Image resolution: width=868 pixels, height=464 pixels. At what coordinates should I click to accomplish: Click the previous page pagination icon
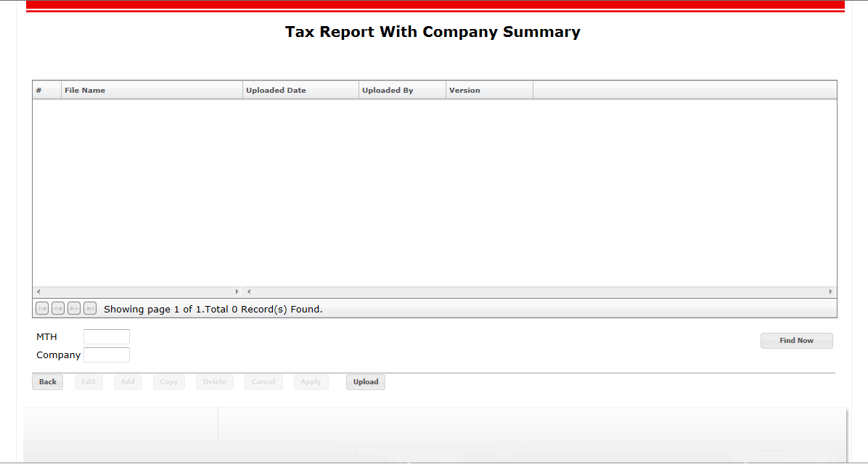[x=58, y=309]
